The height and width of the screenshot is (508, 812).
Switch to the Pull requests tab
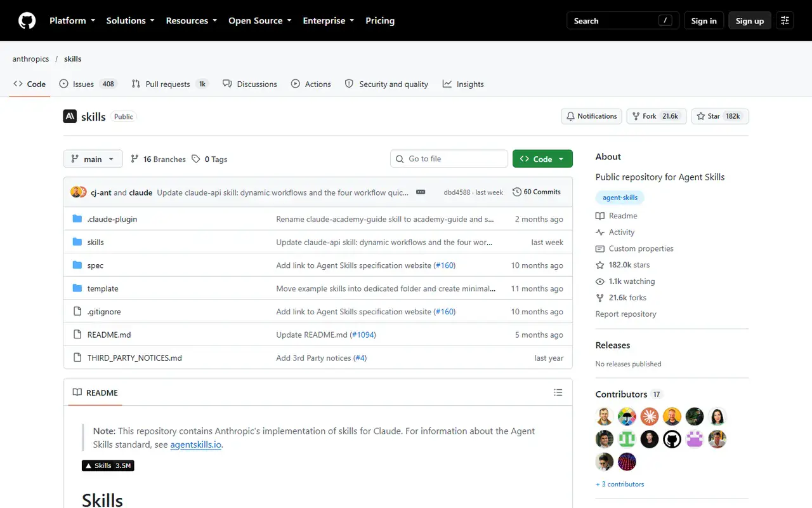point(169,84)
